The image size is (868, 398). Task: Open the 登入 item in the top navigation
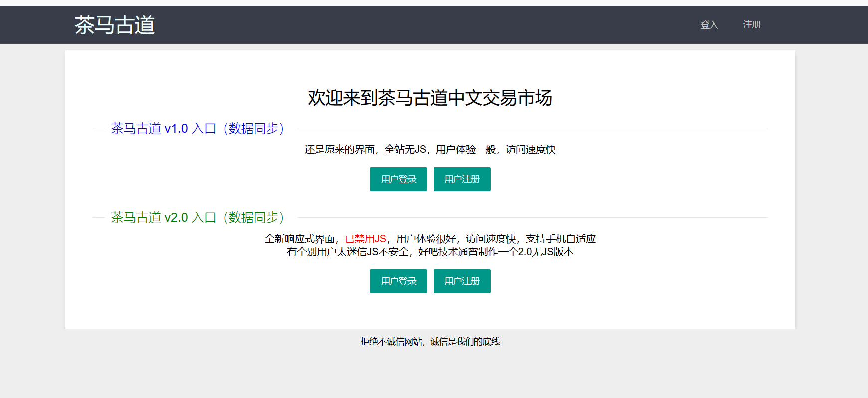click(709, 25)
